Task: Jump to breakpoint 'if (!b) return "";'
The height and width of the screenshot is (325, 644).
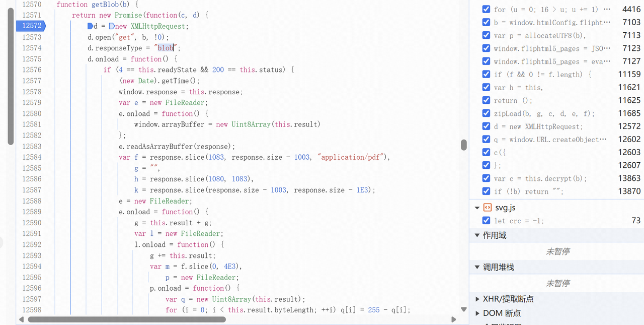Action: coord(529,191)
